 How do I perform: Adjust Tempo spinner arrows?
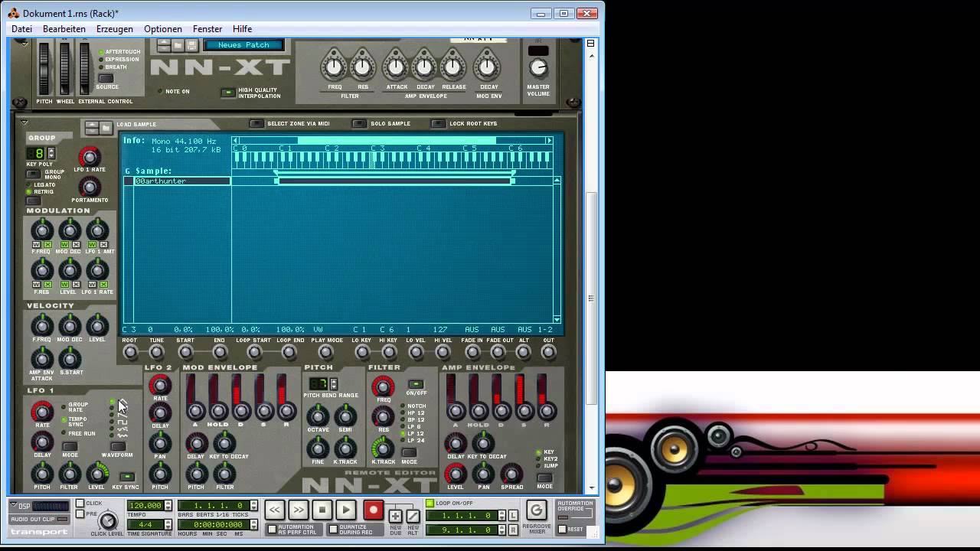(168, 505)
